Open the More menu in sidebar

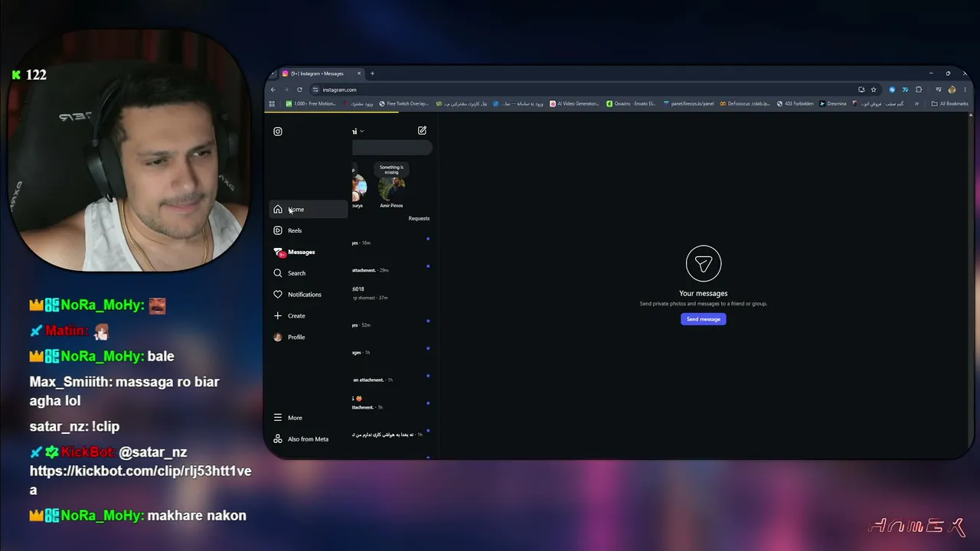tap(309, 418)
